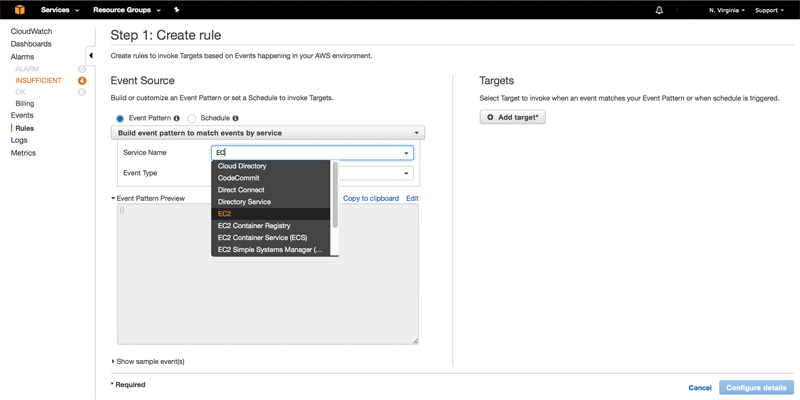Open the notifications bell icon
Viewport: 800px width, 400px height.
[659, 10]
